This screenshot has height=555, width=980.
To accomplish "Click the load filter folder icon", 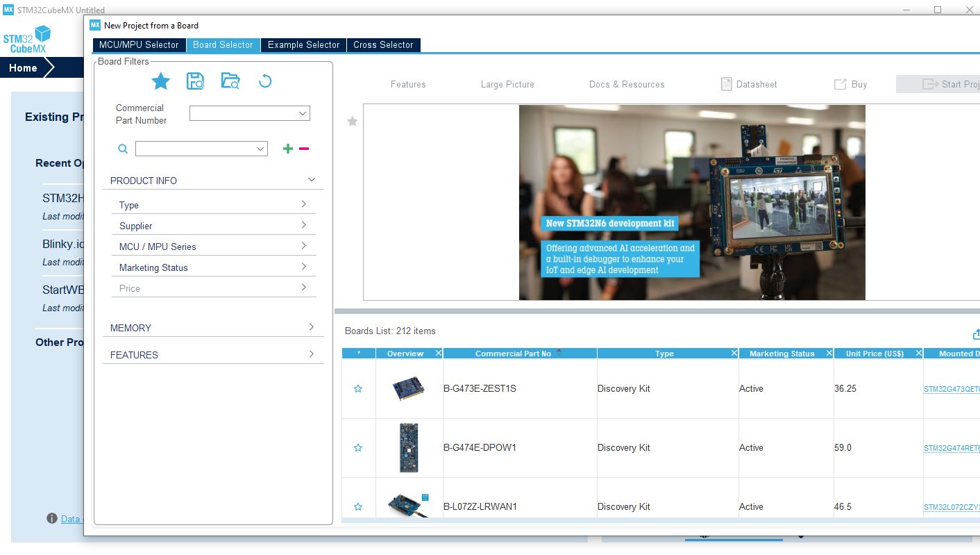I will 230,81.
